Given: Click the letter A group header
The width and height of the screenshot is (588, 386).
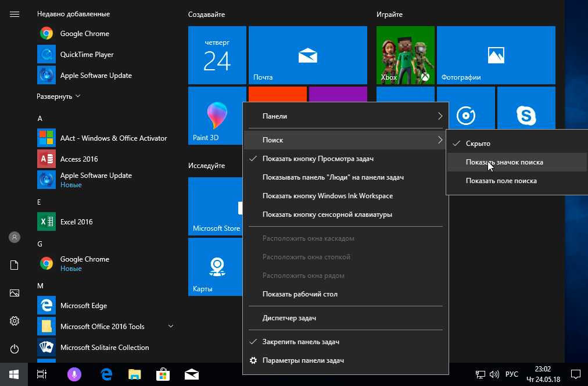Looking at the screenshot, I should 40,119.
